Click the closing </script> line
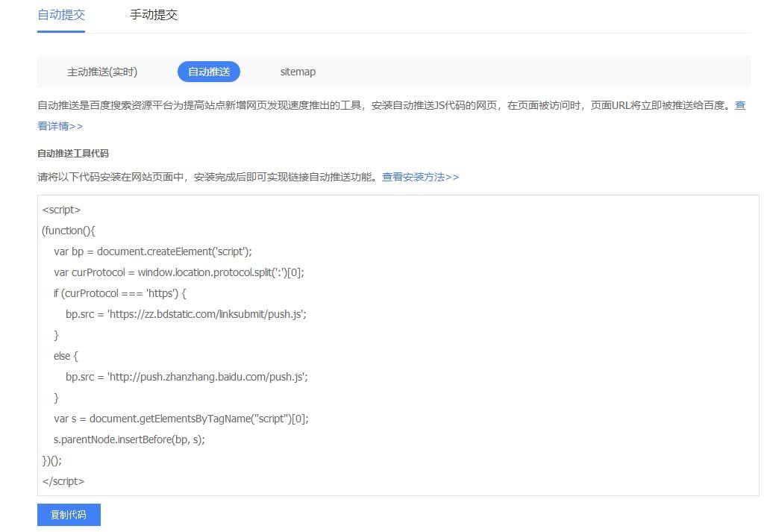Screen dimensions: 773x532 [x=63, y=482]
